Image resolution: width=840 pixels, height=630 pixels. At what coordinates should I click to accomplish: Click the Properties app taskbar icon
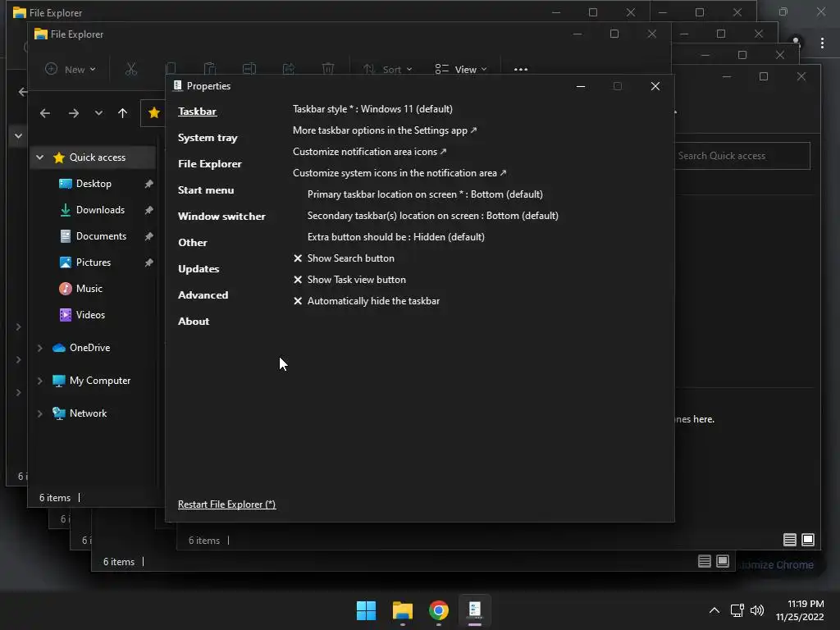(x=475, y=610)
